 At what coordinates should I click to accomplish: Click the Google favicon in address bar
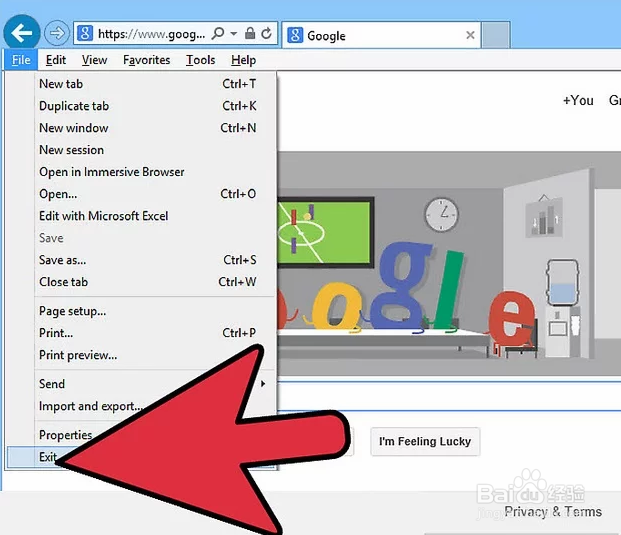[x=85, y=33]
